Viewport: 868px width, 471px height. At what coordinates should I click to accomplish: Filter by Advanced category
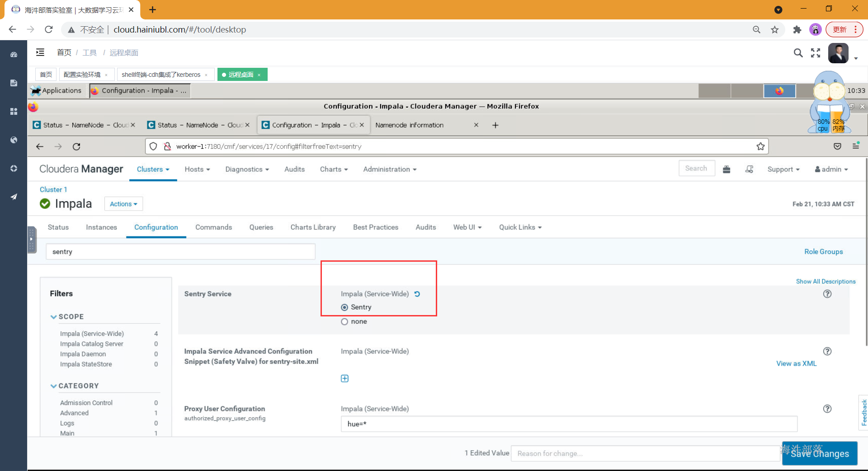coord(74,413)
